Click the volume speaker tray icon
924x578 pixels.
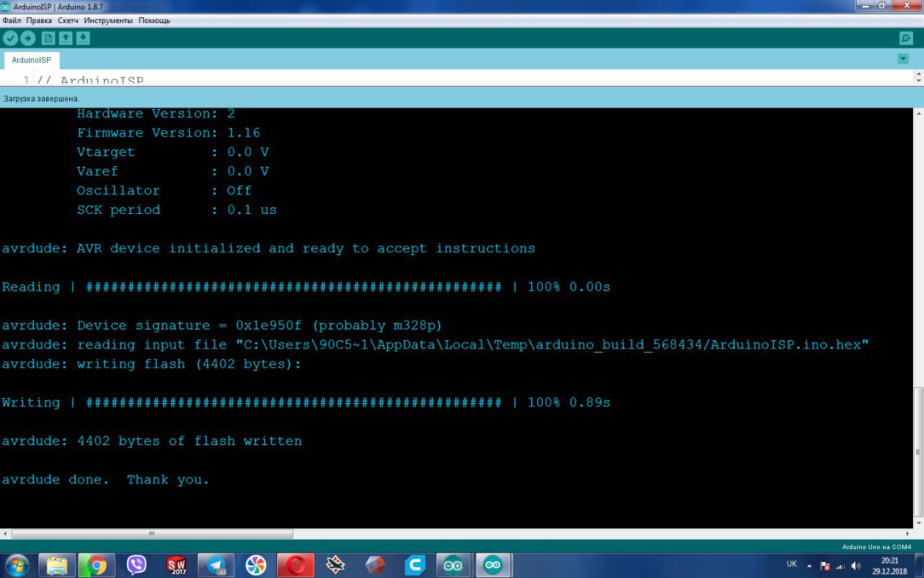click(x=856, y=566)
